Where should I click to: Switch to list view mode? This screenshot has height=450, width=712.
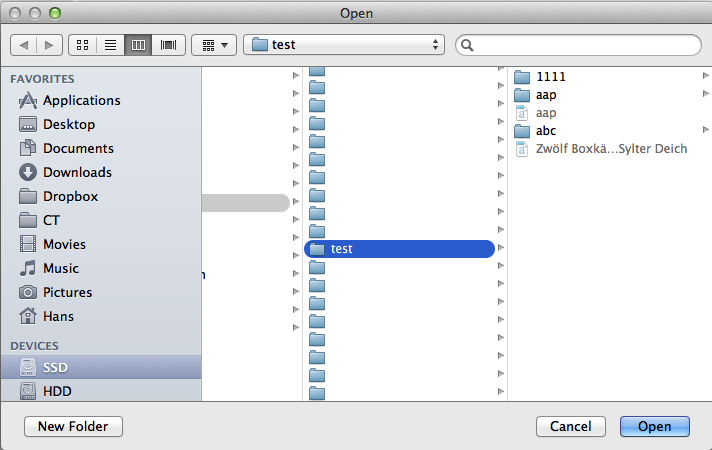point(111,45)
